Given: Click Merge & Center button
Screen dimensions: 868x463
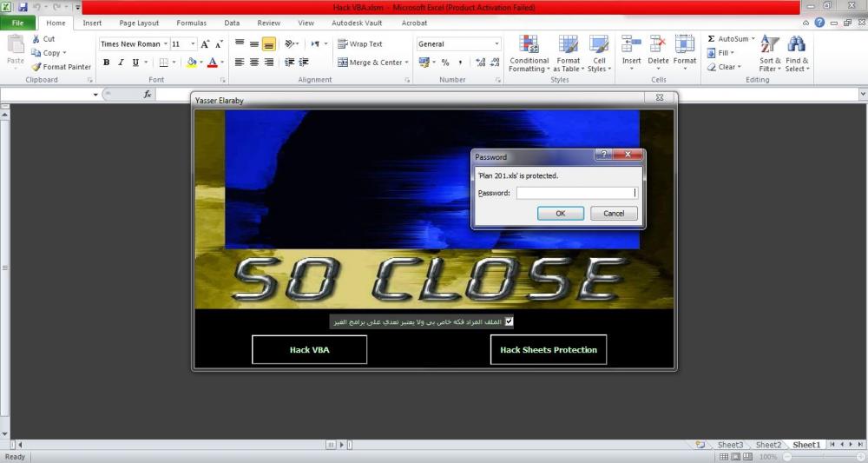Looking at the screenshot, I should pyautogui.click(x=370, y=62).
